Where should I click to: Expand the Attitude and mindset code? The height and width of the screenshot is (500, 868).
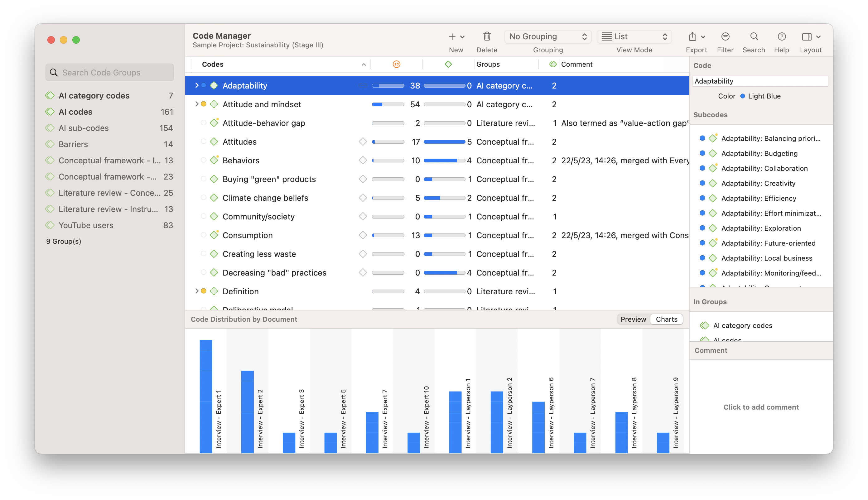[196, 104]
